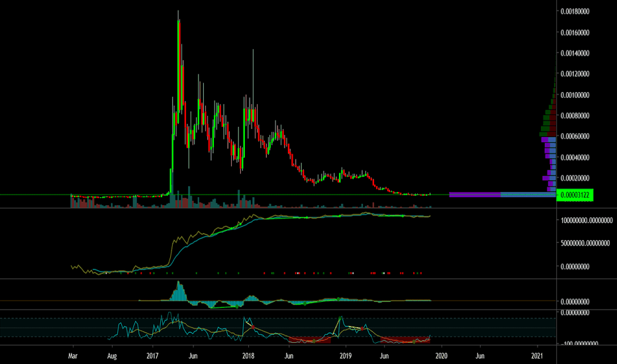Pick the 0.00100000 price level label
Screen dimensions: 617x364
pos(575,95)
